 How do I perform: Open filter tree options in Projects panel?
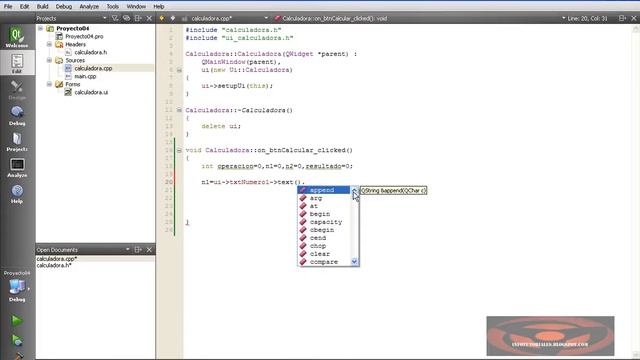coord(115,18)
